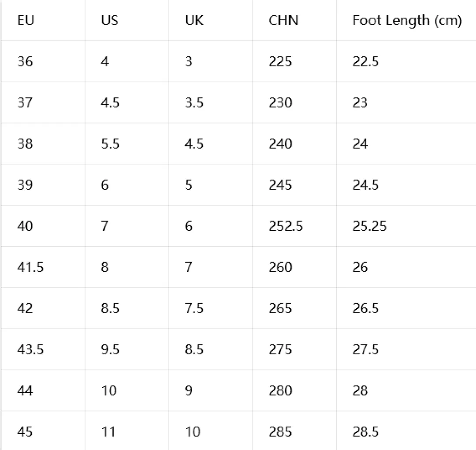Select the CHN 225 cell
Viewport: 476px width, 450px height.
[x=294, y=61]
